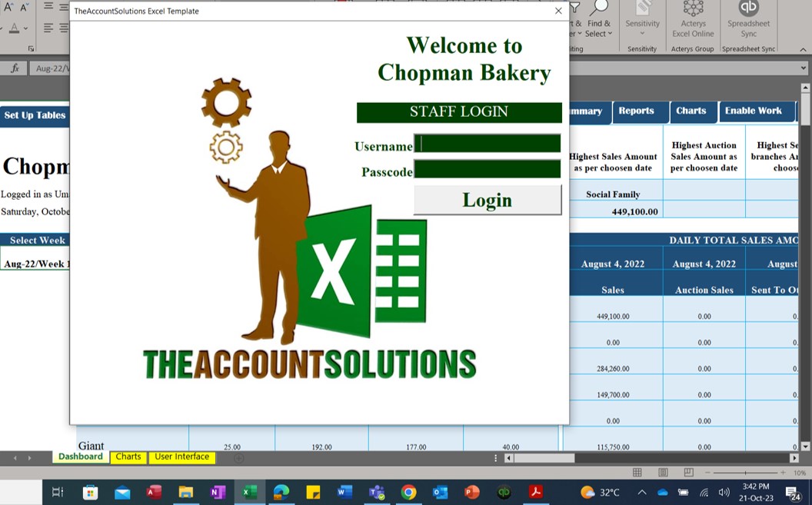This screenshot has height=505, width=812.
Task: Close TheAccountSolutions login dialog
Action: click(x=558, y=11)
